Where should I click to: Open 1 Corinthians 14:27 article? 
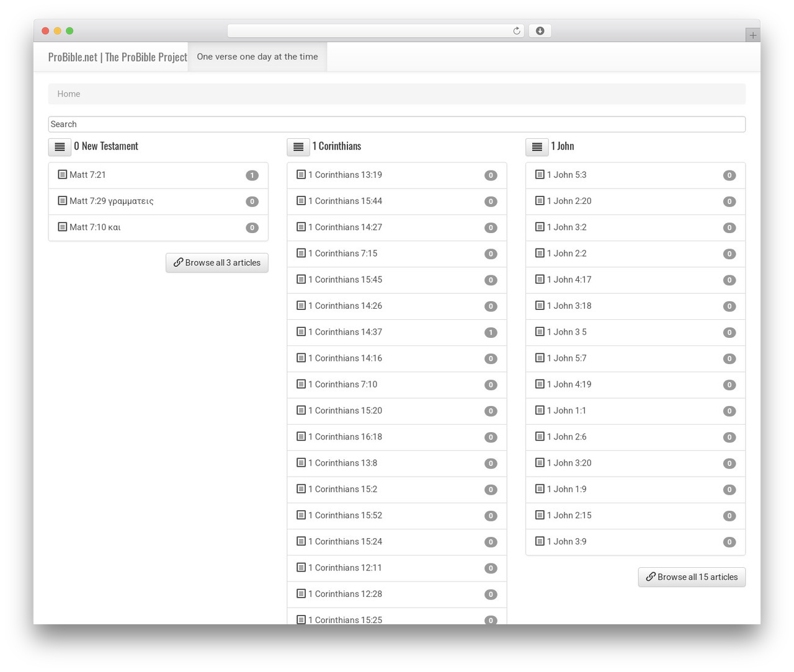(x=397, y=228)
